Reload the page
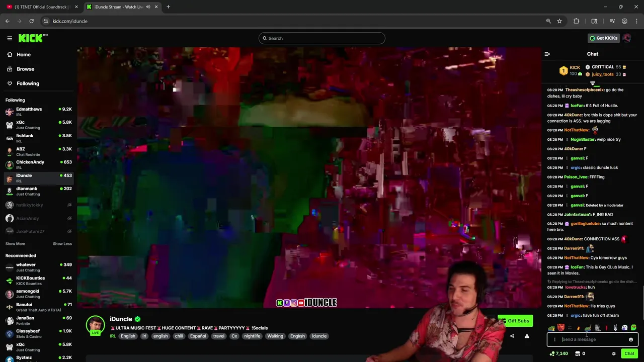This screenshot has width=644, height=362. pyautogui.click(x=31, y=21)
